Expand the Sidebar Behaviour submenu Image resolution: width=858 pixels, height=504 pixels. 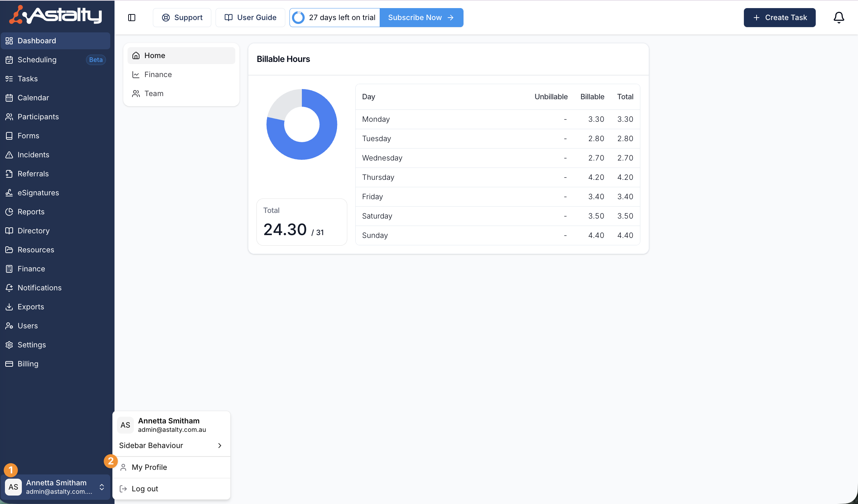click(x=171, y=446)
